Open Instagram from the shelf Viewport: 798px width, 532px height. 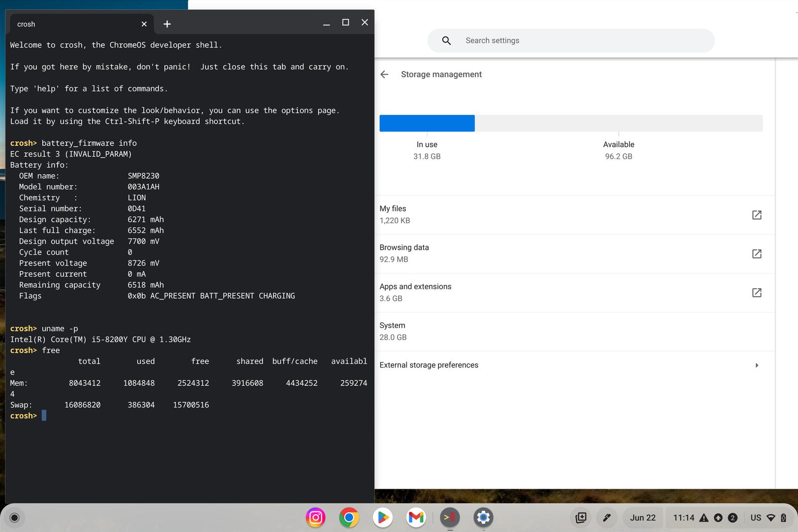(x=316, y=518)
